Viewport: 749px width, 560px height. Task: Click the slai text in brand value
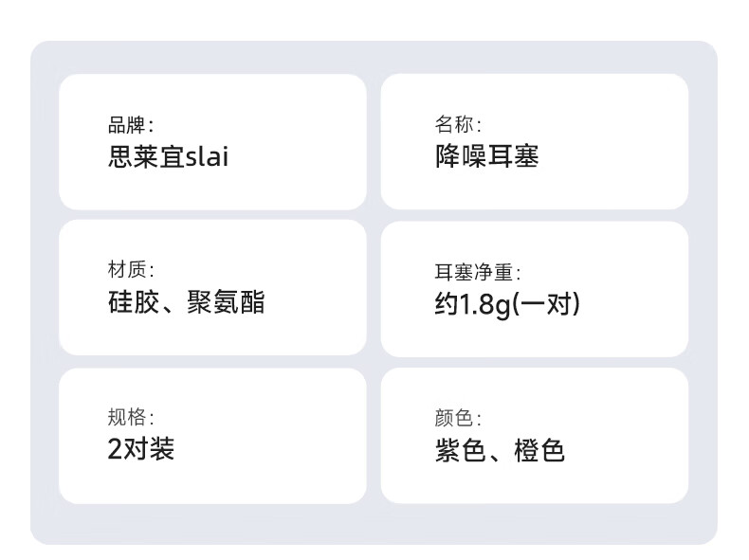click(207, 156)
